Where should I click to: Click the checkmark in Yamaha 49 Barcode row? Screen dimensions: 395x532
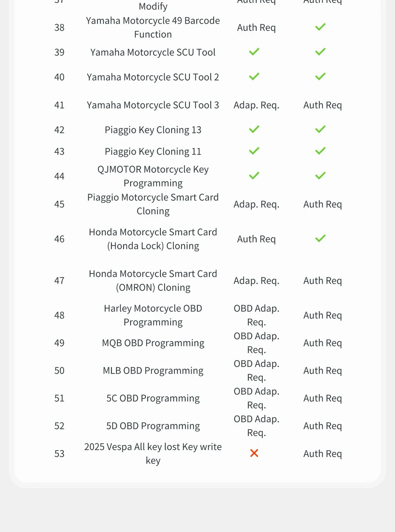[x=320, y=27]
